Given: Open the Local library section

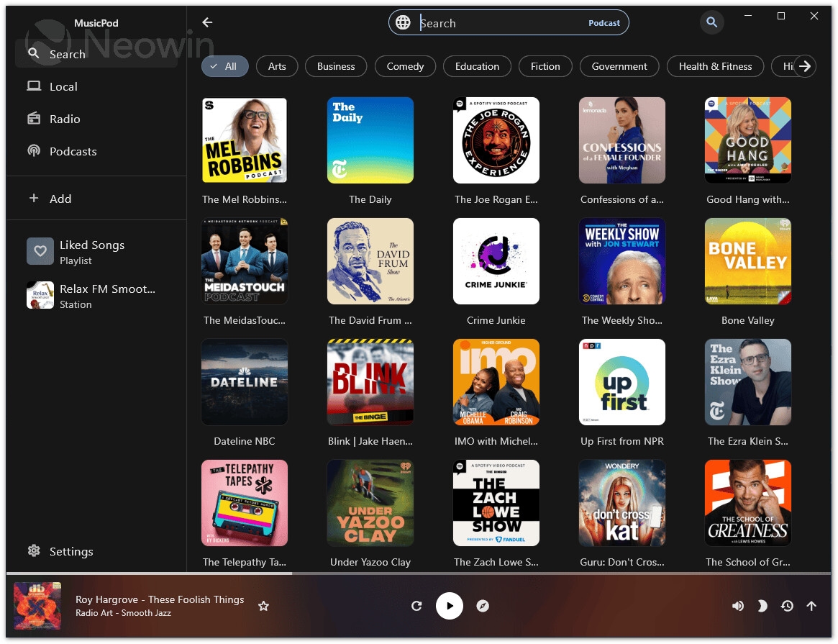Looking at the screenshot, I should coord(96,86).
